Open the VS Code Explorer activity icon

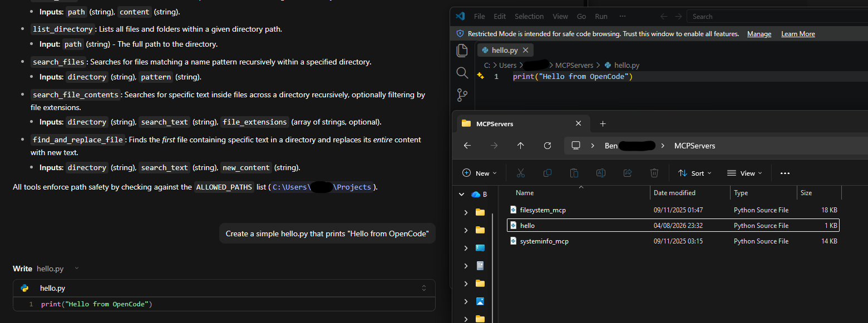point(462,51)
